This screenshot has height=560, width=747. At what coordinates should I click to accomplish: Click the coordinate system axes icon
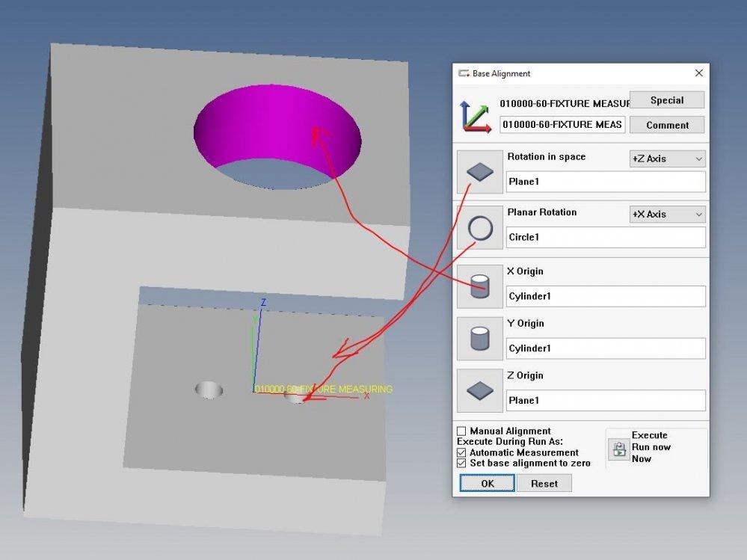click(476, 116)
